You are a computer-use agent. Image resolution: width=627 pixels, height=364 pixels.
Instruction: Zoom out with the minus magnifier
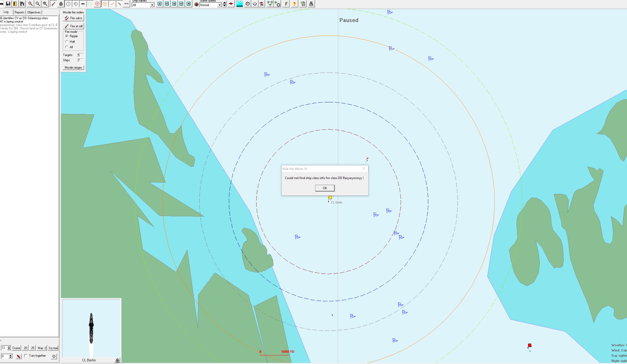(x=38, y=4)
